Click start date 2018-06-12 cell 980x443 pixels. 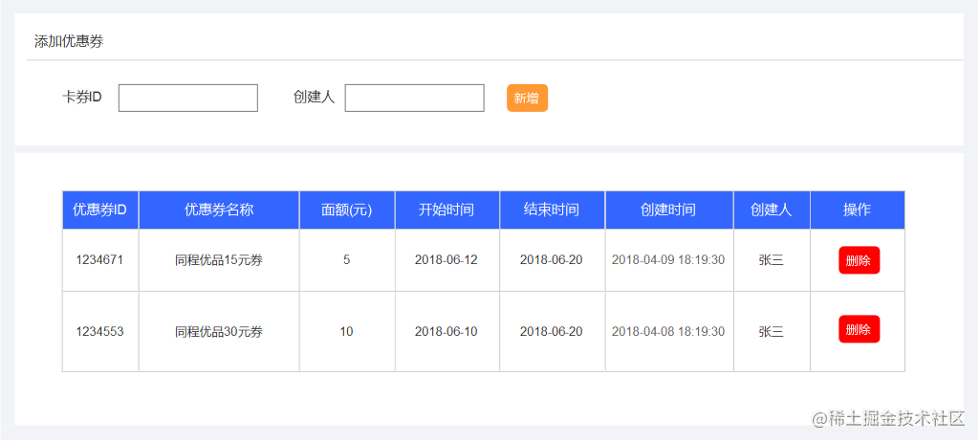pos(446,260)
